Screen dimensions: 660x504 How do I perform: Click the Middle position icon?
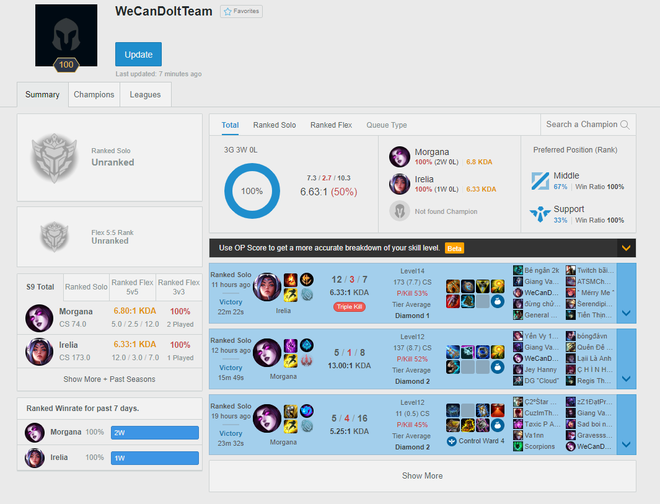[540, 181]
